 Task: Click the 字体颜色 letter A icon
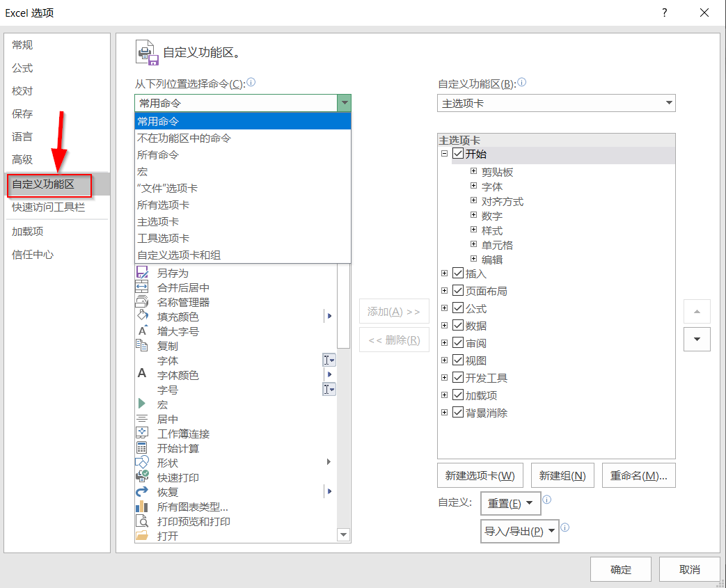tap(142, 373)
